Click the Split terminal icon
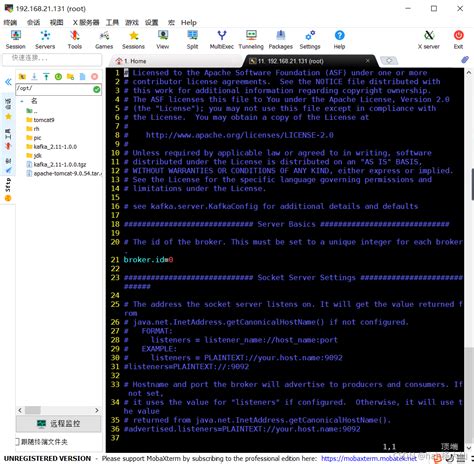This screenshot has width=474, height=464. [x=192, y=39]
